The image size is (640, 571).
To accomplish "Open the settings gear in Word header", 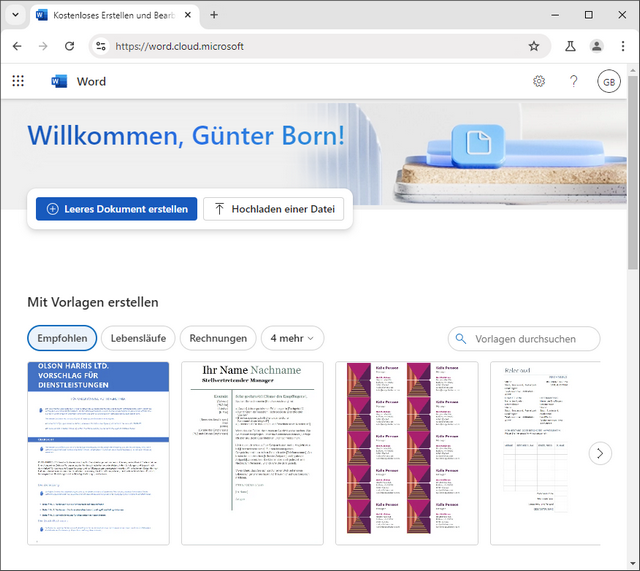I will [539, 81].
